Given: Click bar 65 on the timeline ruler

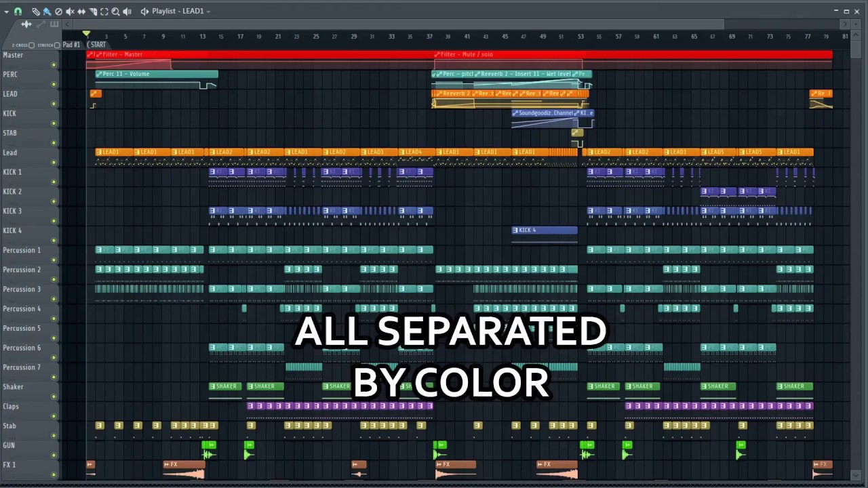Looking at the screenshot, I should (694, 37).
